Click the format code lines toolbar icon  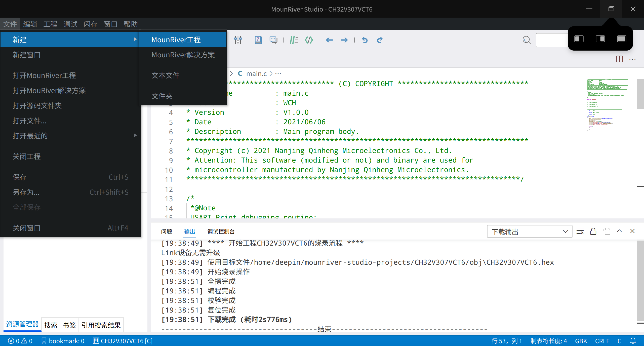click(x=294, y=40)
